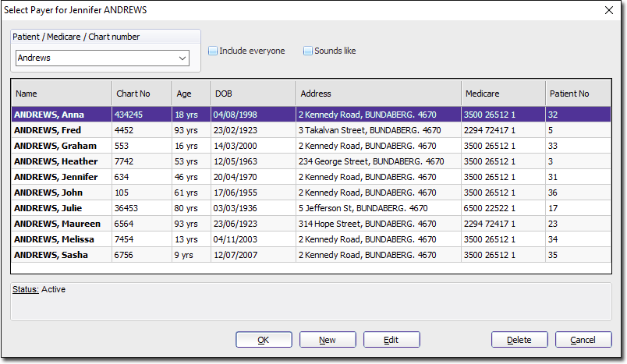
Task: Close the Select Payer dialog
Action: pyautogui.click(x=608, y=10)
